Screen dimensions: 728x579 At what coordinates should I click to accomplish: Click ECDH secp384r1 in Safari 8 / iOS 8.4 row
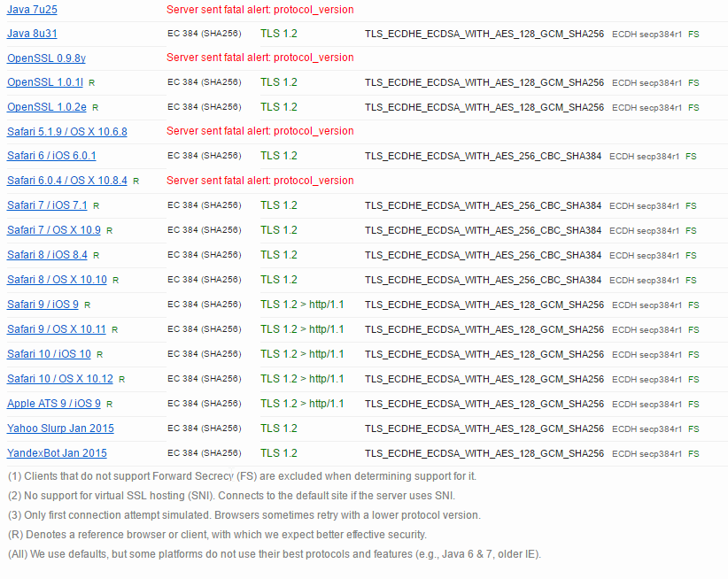pos(644,256)
